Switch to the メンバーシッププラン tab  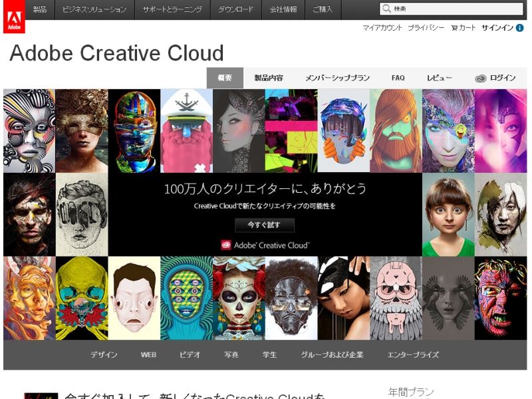(338, 78)
